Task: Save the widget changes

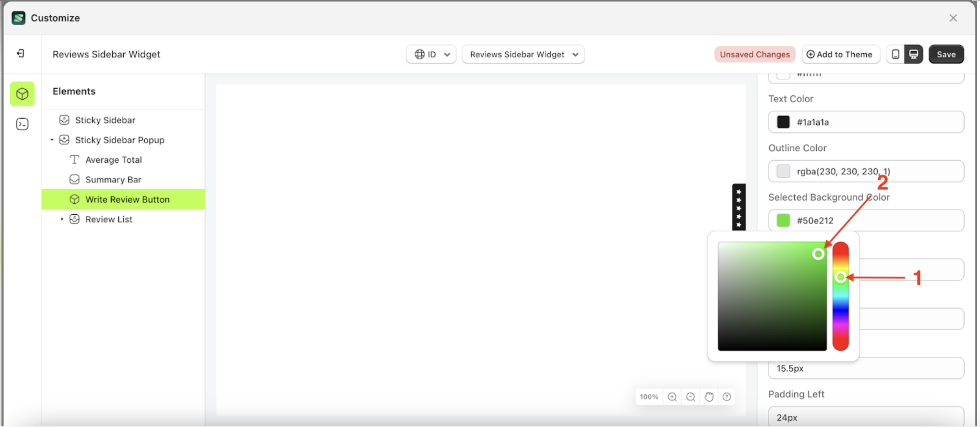Action: click(946, 54)
